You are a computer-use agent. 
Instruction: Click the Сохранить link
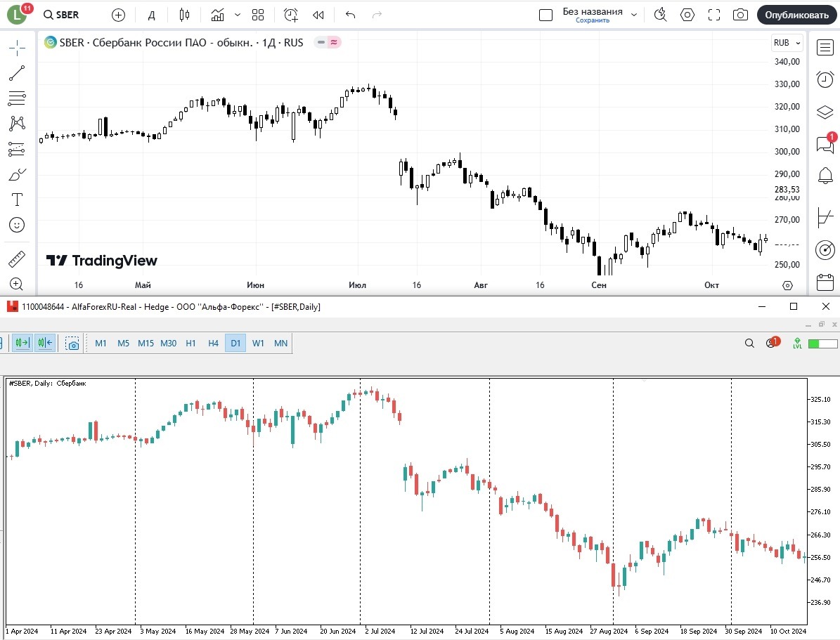[593, 20]
